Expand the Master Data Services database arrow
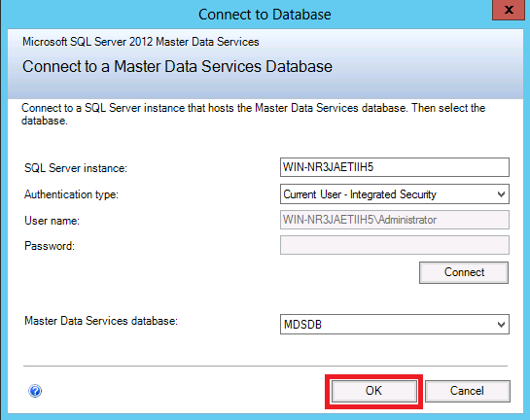Image resolution: width=530 pixels, height=420 pixels. coord(501,325)
